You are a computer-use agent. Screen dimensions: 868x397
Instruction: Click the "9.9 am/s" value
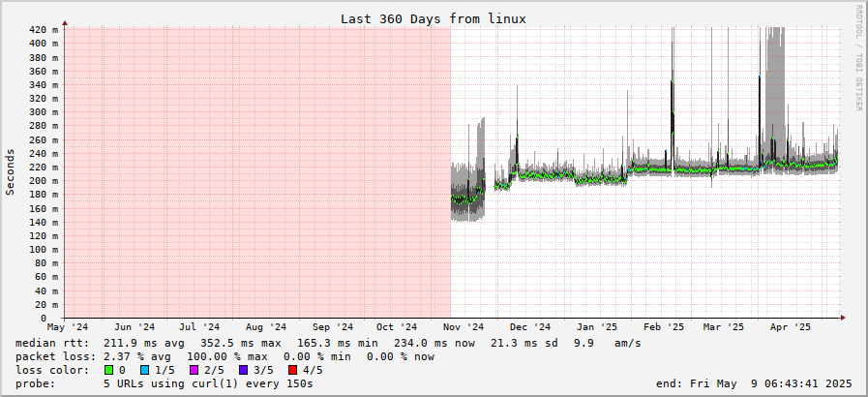coord(608,344)
